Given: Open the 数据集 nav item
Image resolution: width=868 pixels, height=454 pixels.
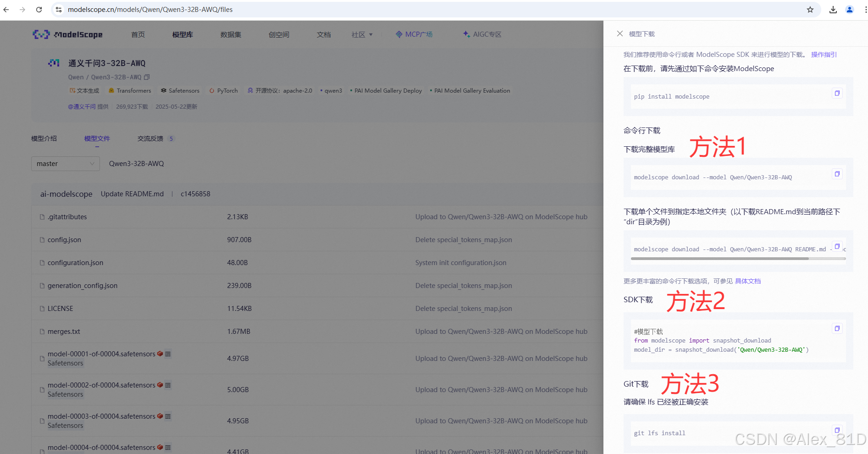Looking at the screenshot, I should coord(231,34).
